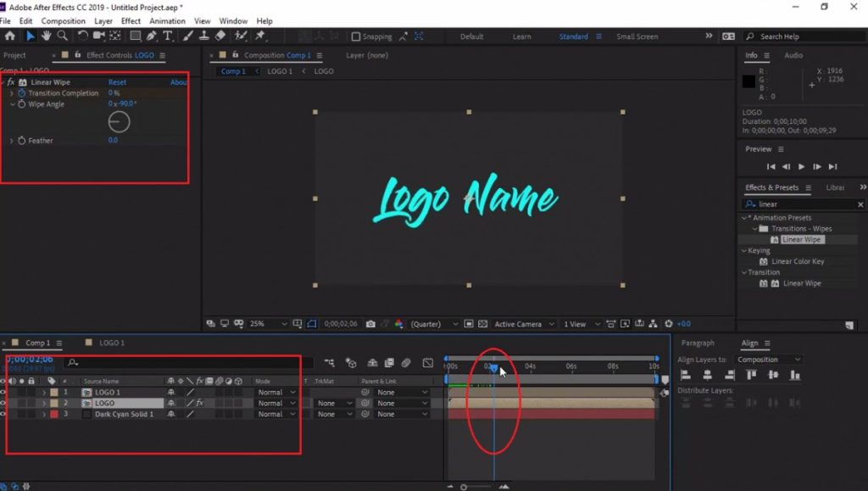868x491 pixels.
Task: Lock the Dark Cyan Solid 1 layer
Action: pos(31,414)
